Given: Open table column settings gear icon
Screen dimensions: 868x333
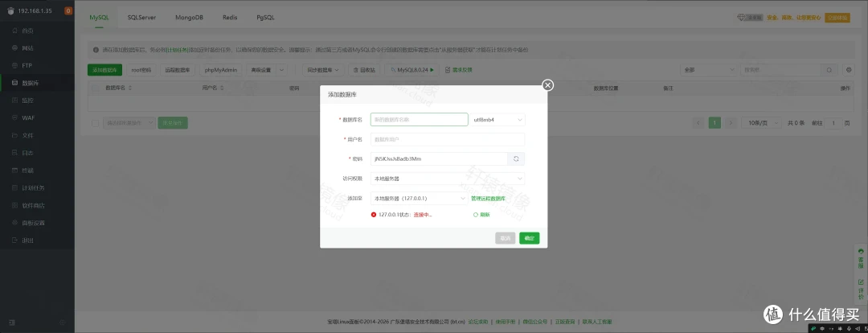Looking at the screenshot, I should tap(850, 70).
